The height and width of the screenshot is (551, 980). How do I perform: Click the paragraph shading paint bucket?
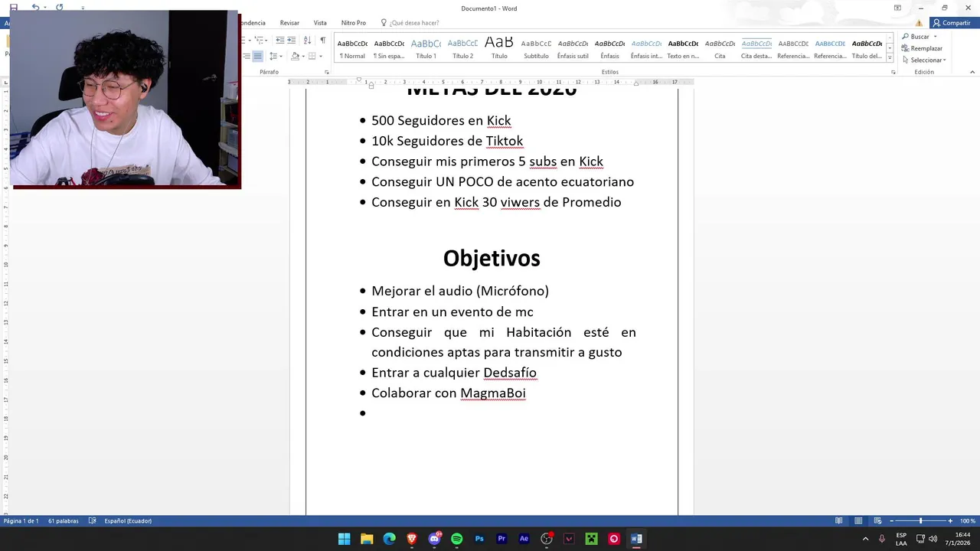pos(296,56)
